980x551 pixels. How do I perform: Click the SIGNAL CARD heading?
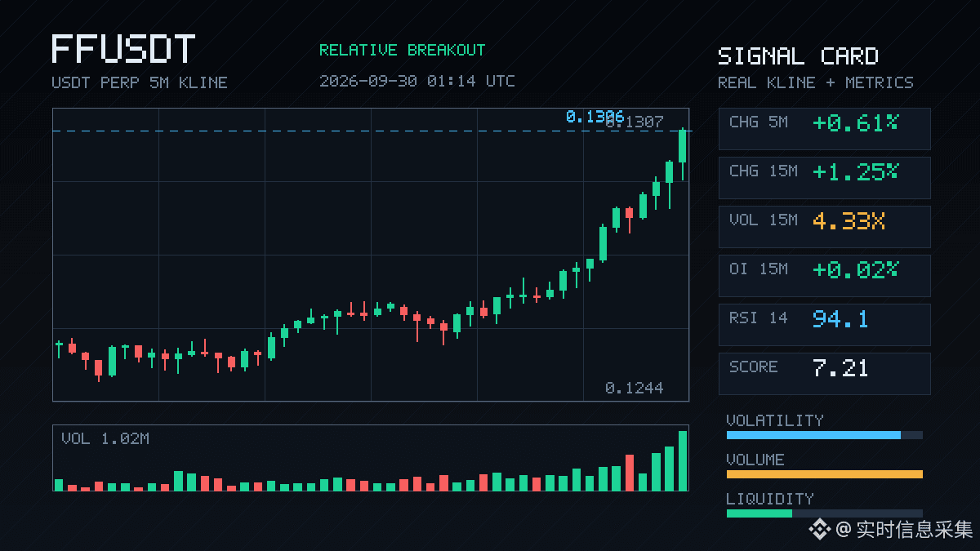tap(798, 56)
